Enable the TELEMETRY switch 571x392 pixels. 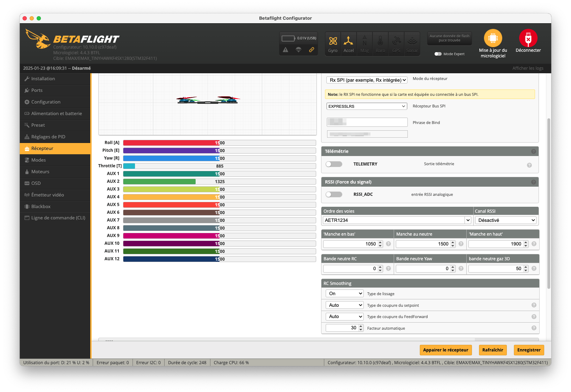point(334,164)
